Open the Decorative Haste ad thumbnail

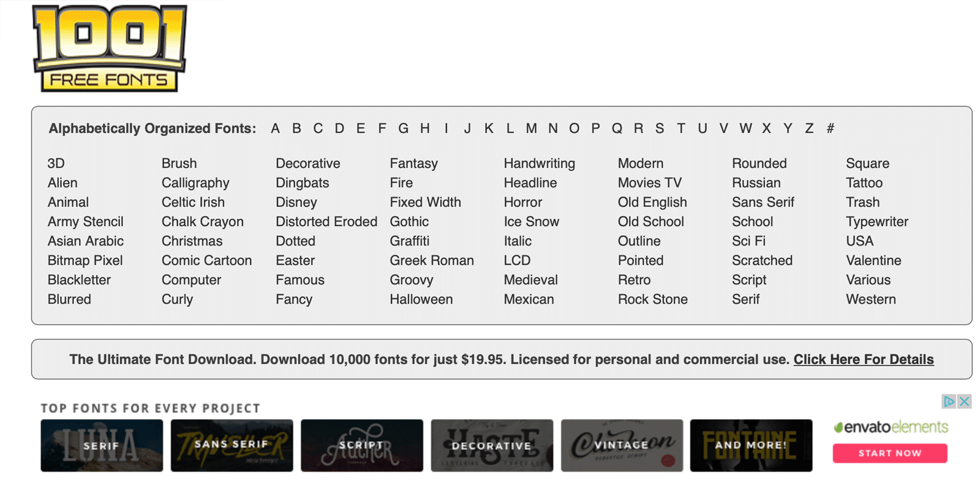click(492, 445)
